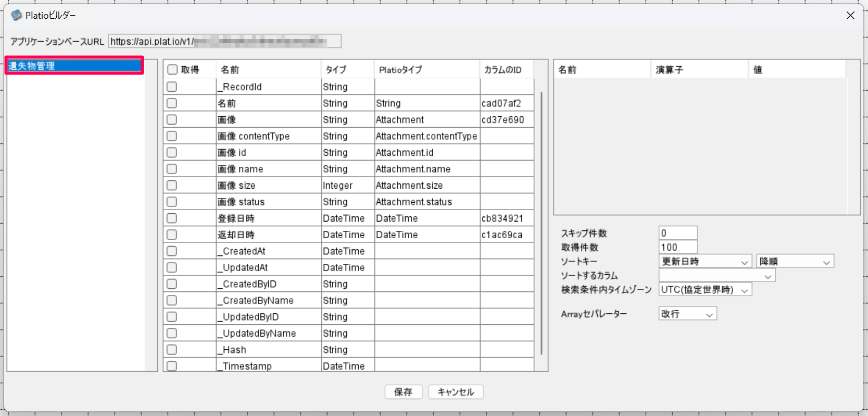Check the _Hash row checkbox
Screen dimensions: 868x416
click(x=172, y=350)
